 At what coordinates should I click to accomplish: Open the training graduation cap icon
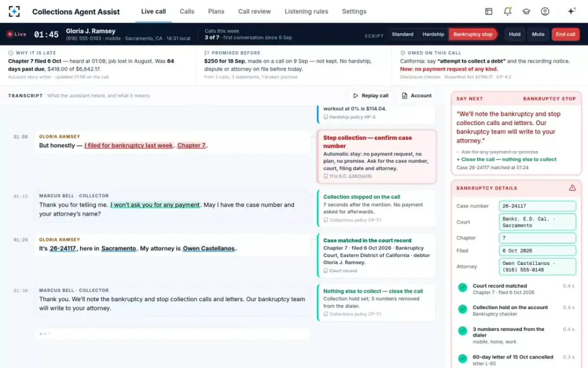click(x=526, y=11)
